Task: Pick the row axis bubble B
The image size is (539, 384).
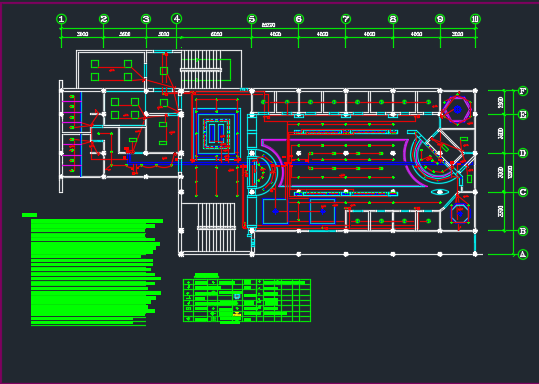Action: click(523, 231)
